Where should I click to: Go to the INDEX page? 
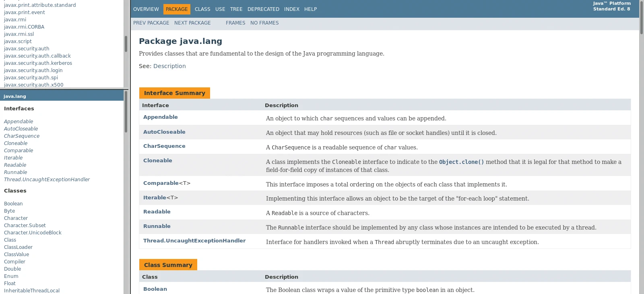291,9
